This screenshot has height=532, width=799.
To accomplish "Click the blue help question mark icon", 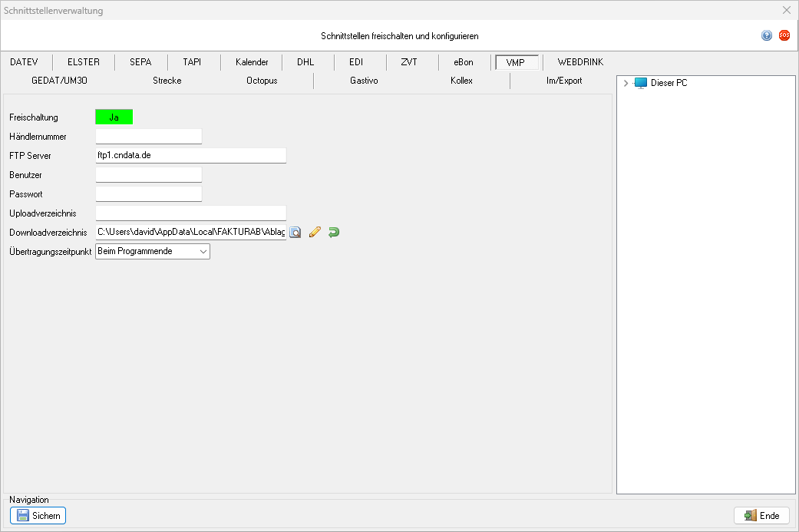I will (x=767, y=35).
